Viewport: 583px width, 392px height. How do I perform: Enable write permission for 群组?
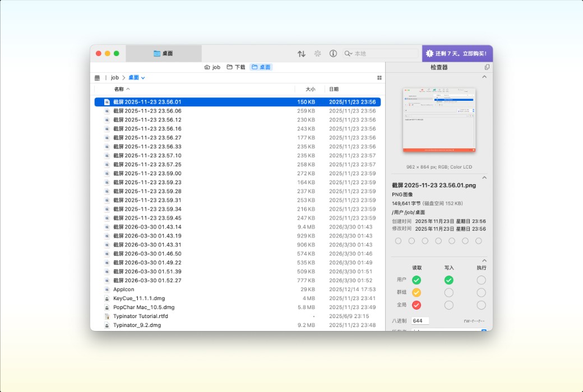(x=448, y=292)
